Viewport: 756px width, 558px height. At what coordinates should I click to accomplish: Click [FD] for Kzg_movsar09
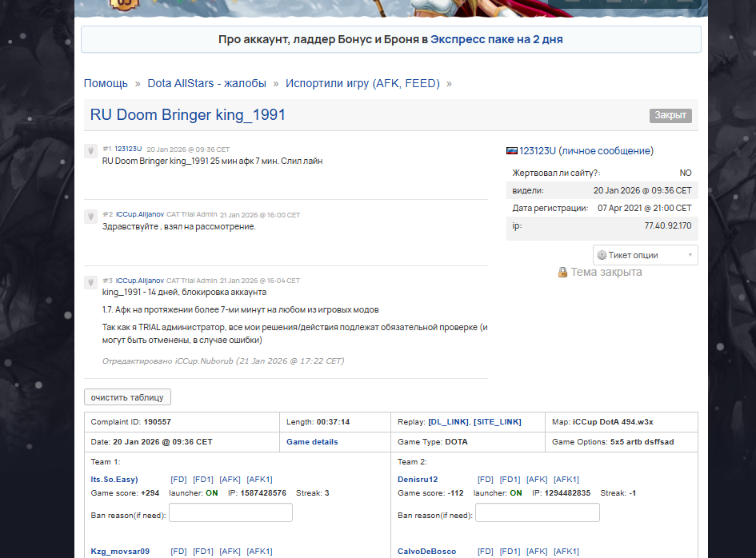pos(178,552)
